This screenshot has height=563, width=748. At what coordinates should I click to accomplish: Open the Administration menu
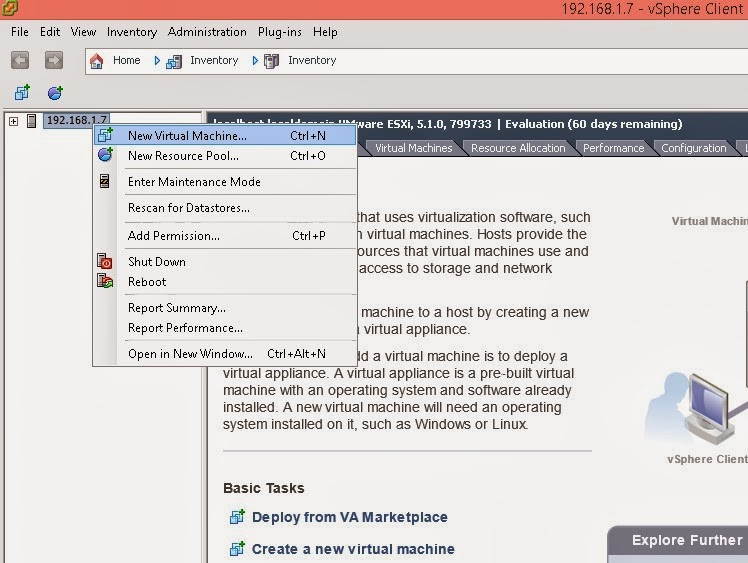207,32
